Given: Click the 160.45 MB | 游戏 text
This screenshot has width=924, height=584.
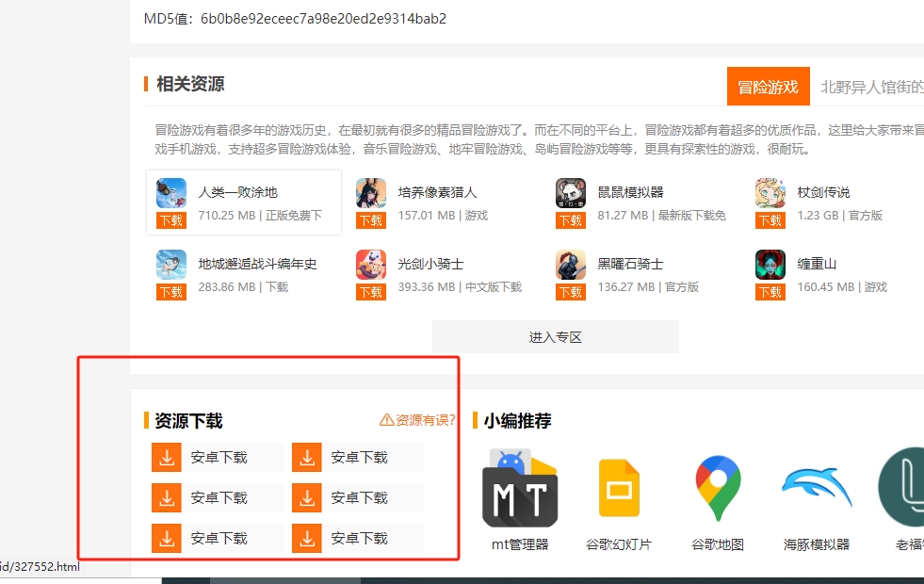Looking at the screenshot, I should 842,286.
